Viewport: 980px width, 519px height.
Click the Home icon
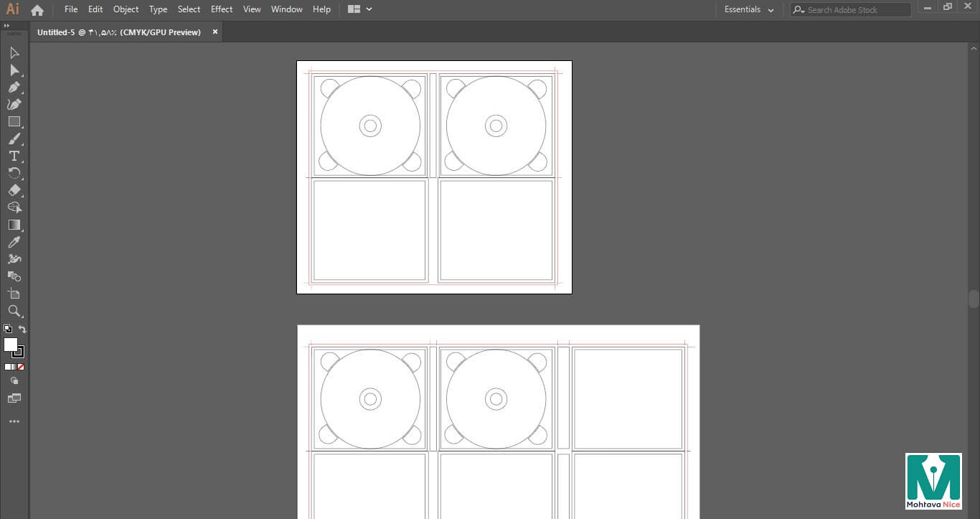(x=37, y=10)
